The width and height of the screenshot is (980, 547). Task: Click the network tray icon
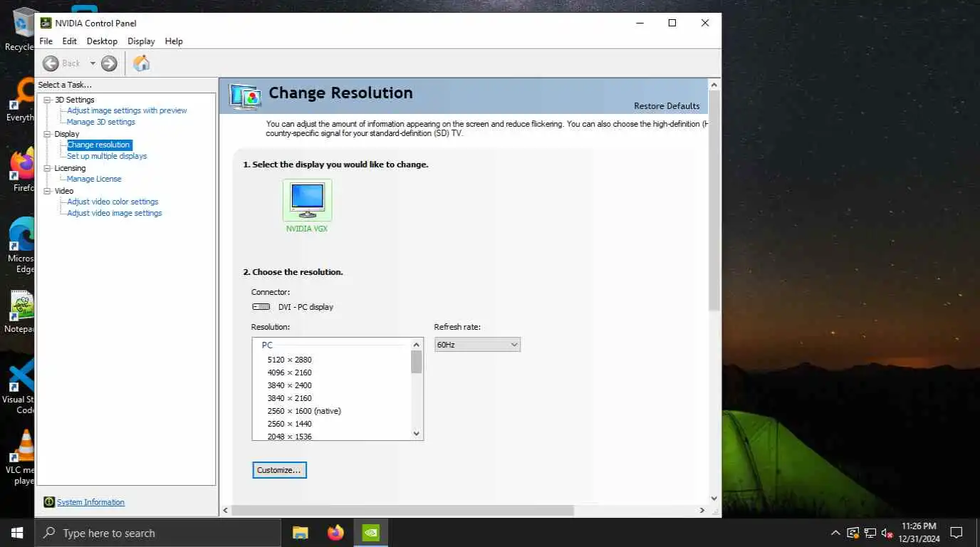(870, 533)
